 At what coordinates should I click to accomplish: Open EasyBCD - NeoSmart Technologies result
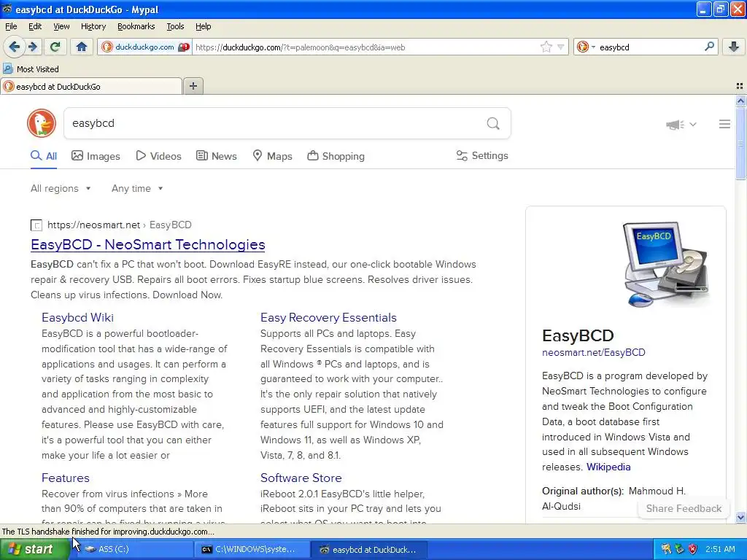point(147,244)
